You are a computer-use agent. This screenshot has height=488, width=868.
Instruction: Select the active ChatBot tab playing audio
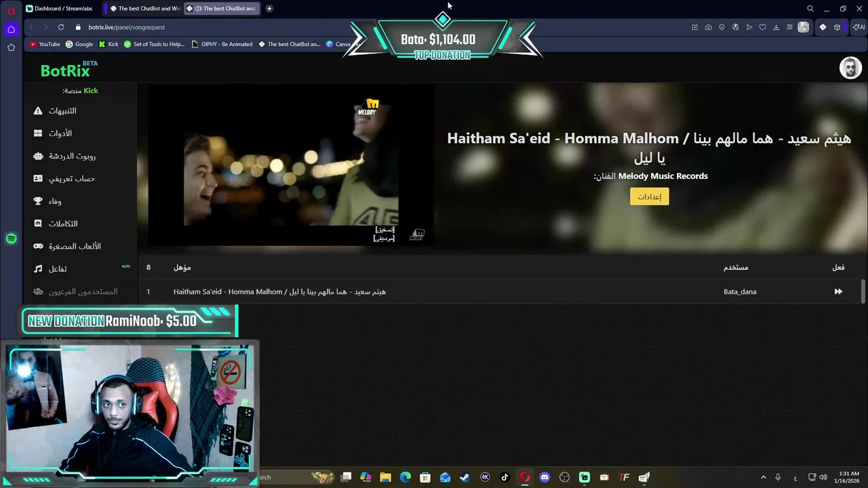tap(222, 8)
